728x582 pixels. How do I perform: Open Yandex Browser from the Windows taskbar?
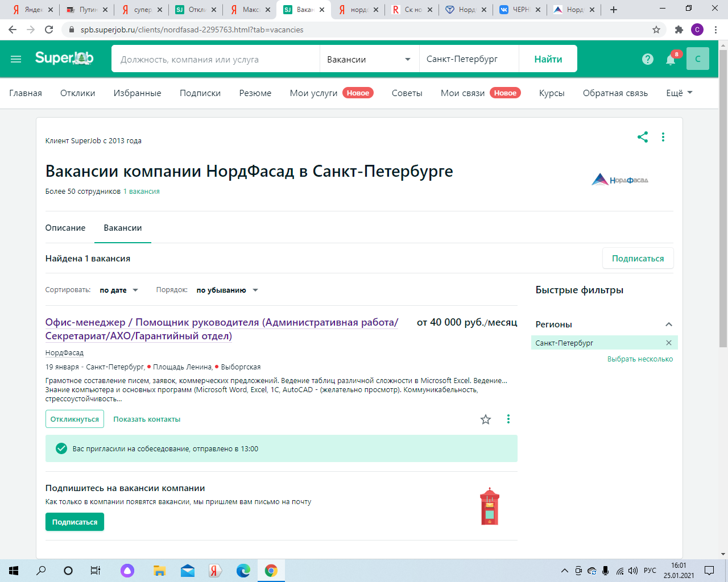pyautogui.click(x=215, y=571)
